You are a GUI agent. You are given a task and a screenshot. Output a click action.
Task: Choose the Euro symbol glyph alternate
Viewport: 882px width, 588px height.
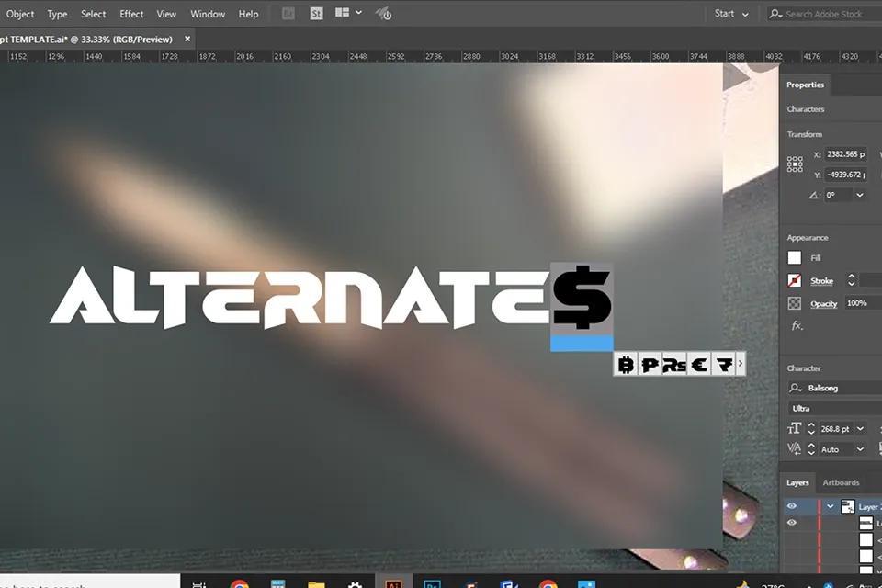[x=699, y=365]
